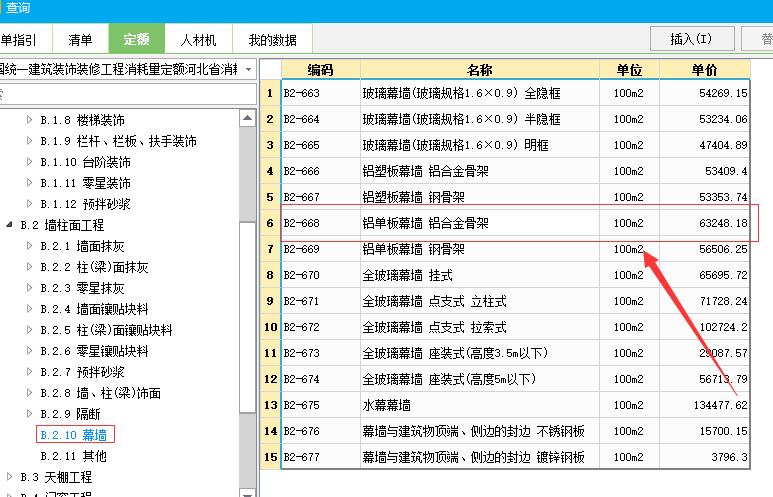Viewport: 773px width, 497px height.
Task: Select code cell B2-663
Action: [x=320, y=93]
